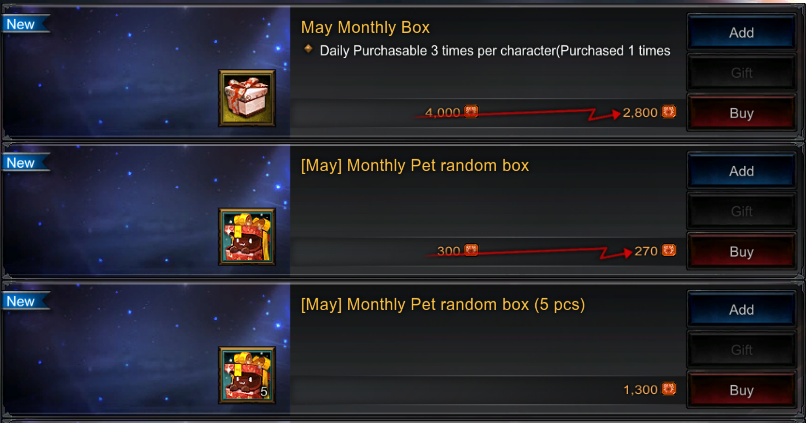This screenshot has height=423, width=806.
Task: Select the Monthly Pet random box icon
Action: click(247, 236)
